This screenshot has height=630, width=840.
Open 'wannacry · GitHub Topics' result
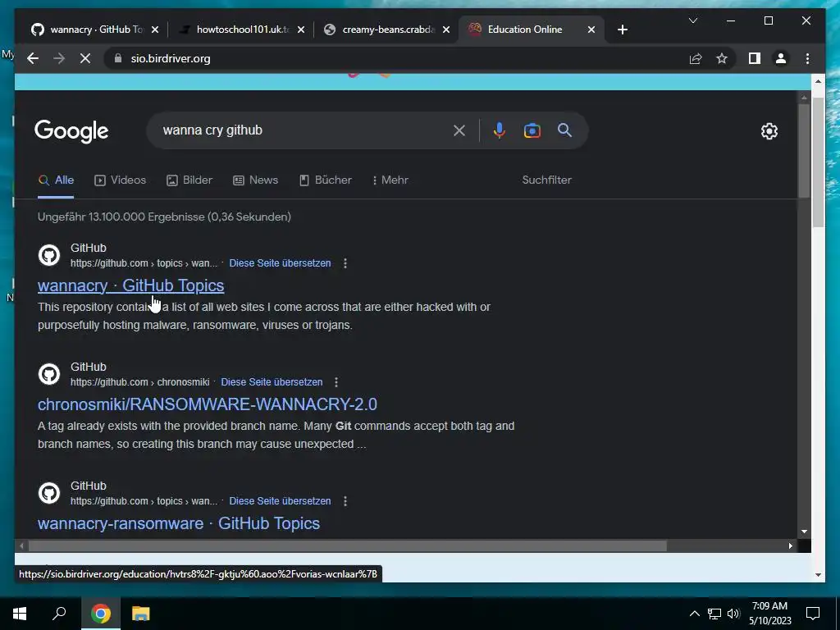click(x=130, y=285)
